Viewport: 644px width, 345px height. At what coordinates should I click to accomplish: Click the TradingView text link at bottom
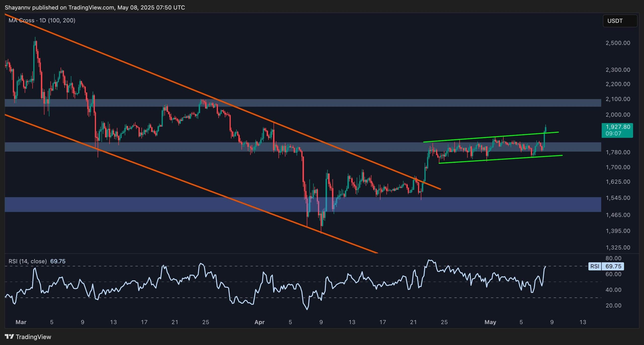click(x=33, y=337)
